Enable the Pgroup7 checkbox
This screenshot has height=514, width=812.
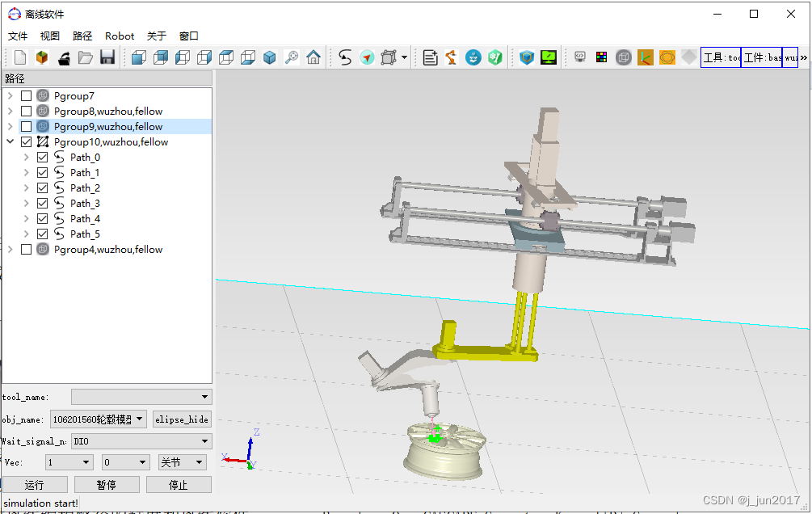[27, 96]
